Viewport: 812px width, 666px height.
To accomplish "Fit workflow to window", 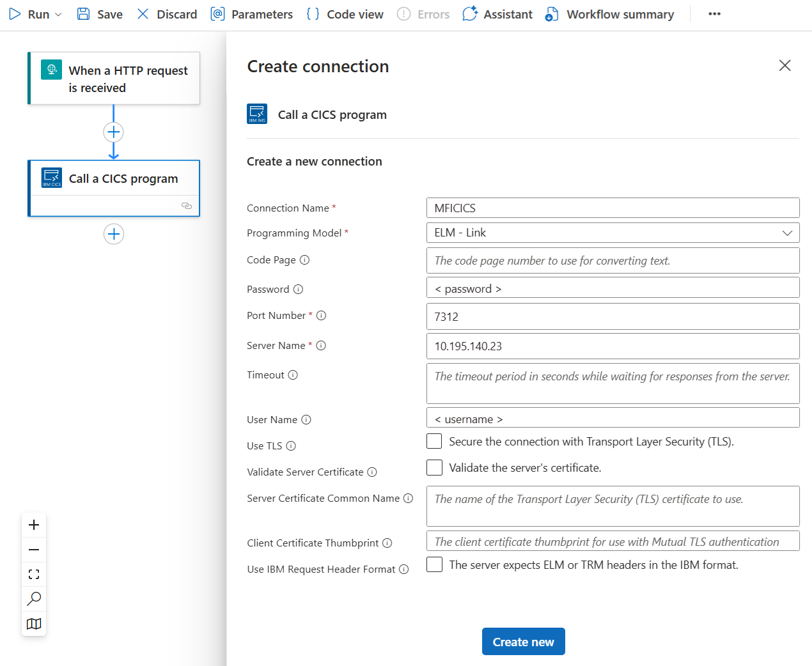I will [x=33, y=574].
